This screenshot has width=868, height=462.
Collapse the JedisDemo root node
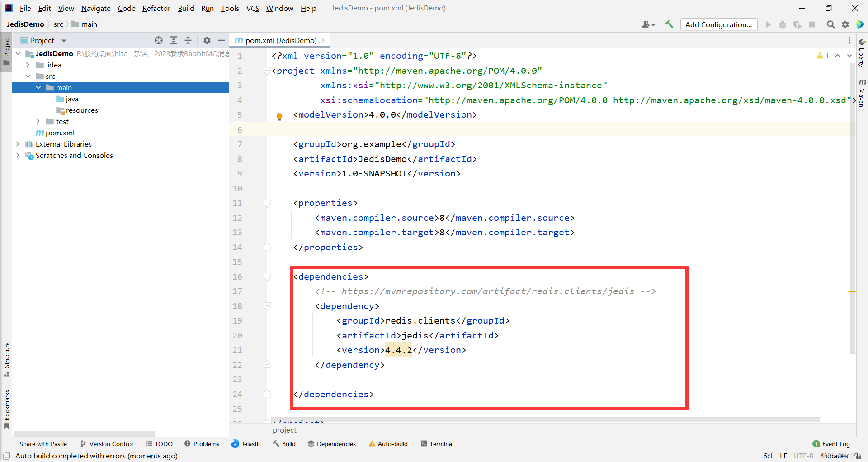[x=18, y=53]
